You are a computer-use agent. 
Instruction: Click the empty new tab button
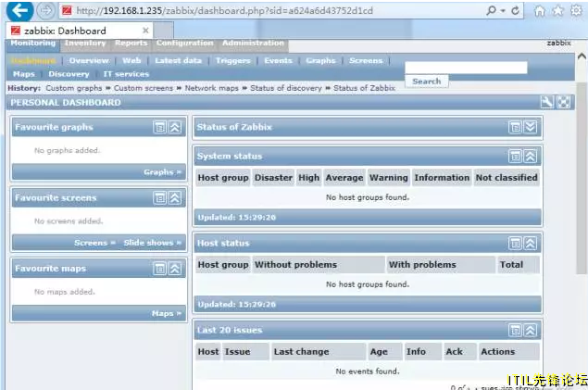(x=164, y=31)
